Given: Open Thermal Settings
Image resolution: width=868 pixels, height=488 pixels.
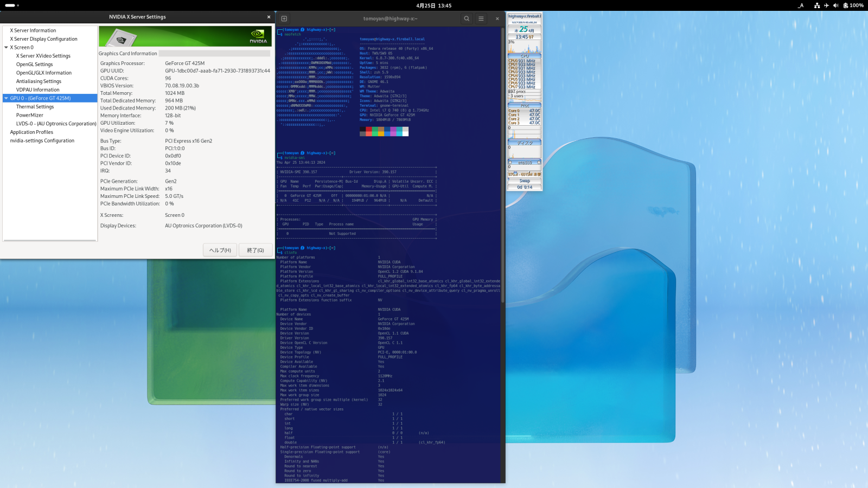Looking at the screenshot, I should (35, 107).
